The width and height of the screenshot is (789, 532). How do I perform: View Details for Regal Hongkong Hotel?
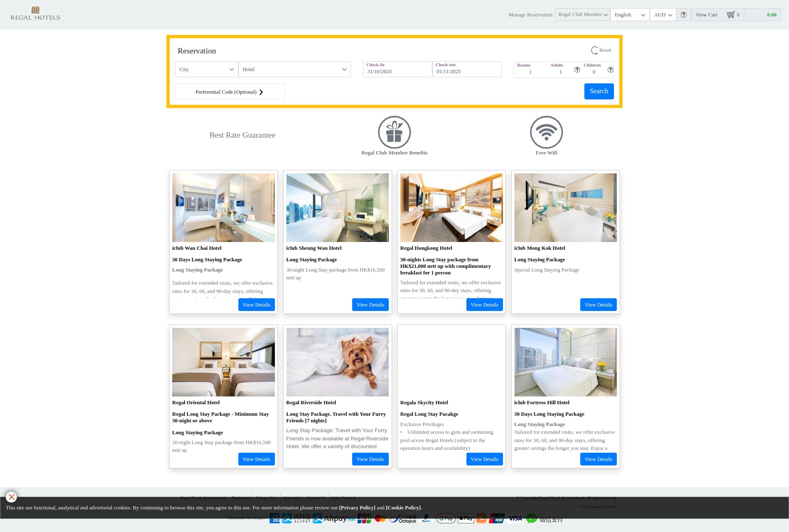click(484, 305)
